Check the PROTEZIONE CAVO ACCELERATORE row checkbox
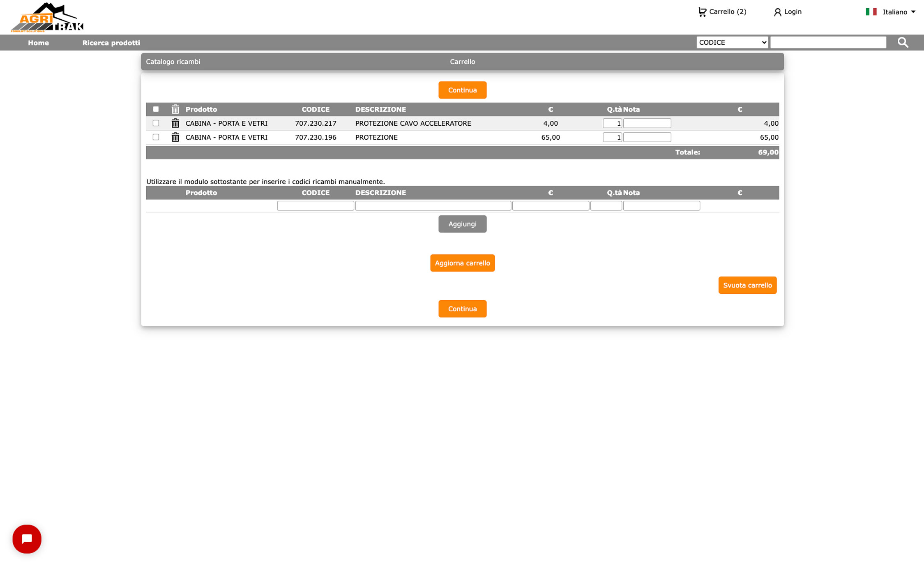 click(x=156, y=123)
